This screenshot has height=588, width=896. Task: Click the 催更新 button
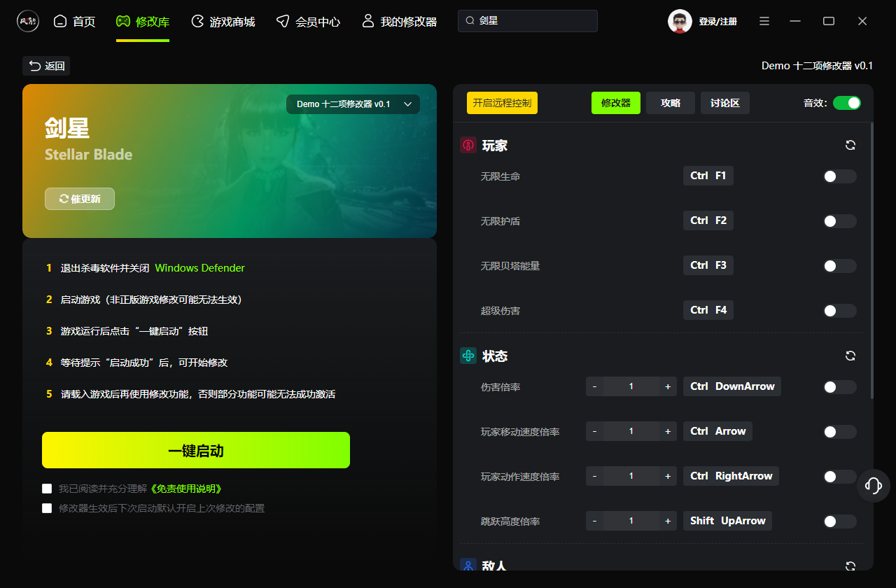click(80, 199)
